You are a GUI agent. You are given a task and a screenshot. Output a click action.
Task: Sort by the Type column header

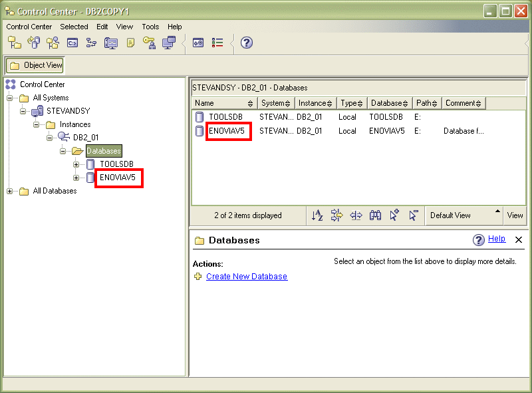[352, 103]
